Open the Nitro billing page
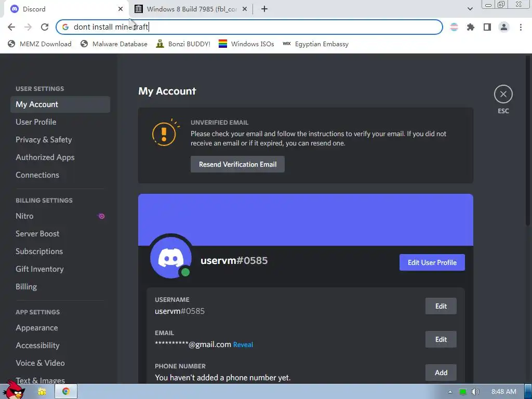This screenshot has height=399, width=532. [60, 216]
